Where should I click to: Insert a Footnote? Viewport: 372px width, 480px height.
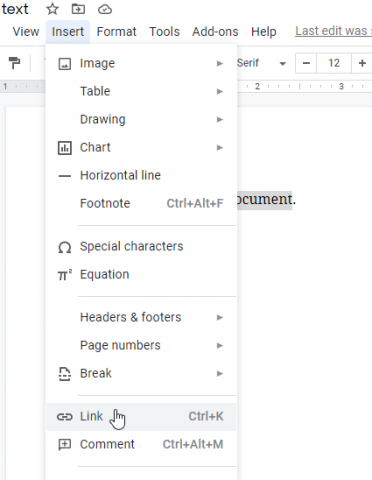pos(141,203)
